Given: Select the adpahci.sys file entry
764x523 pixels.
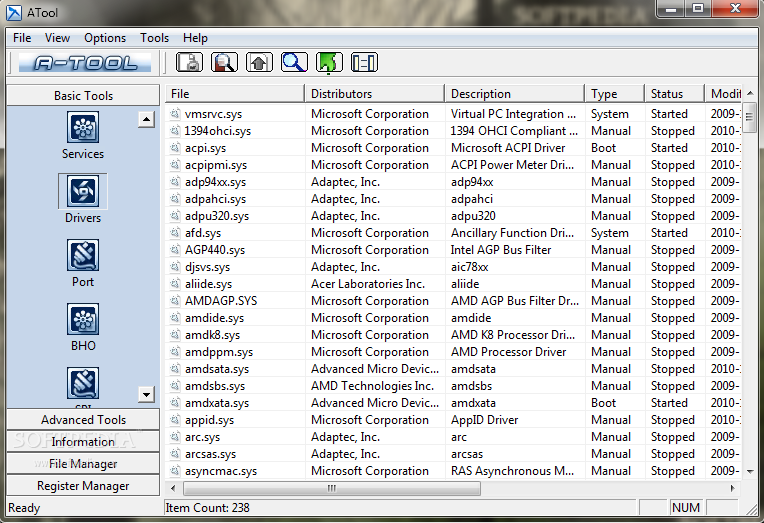Looking at the screenshot, I should (215, 199).
